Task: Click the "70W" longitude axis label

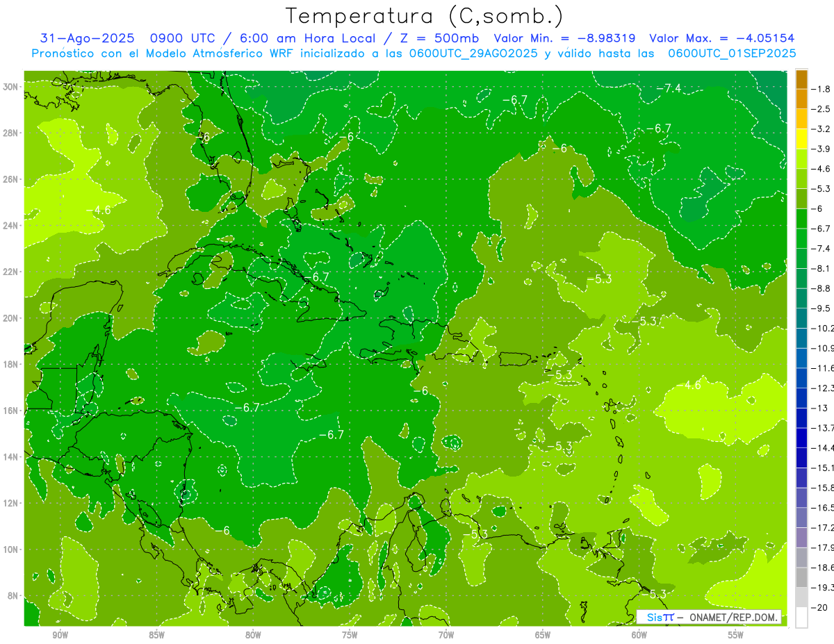Action: pyautogui.click(x=446, y=635)
